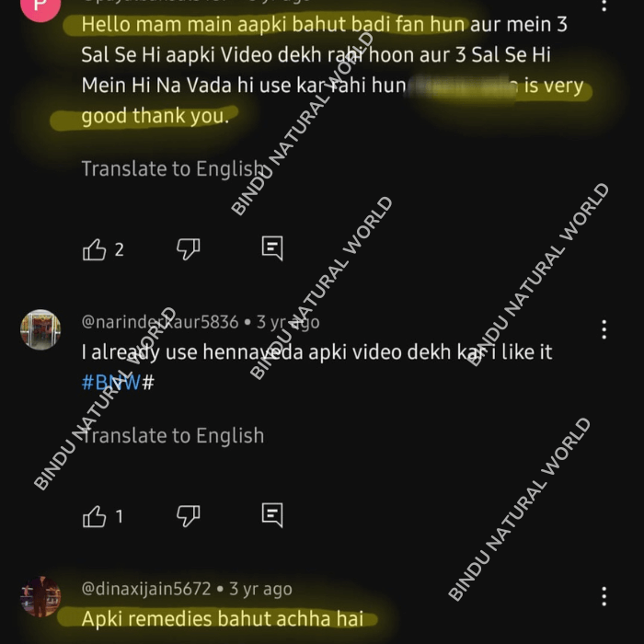This screenshot has width=644, height=644.
Task: Dislike narinderkaur5836's comment
Action: point(188,516)
